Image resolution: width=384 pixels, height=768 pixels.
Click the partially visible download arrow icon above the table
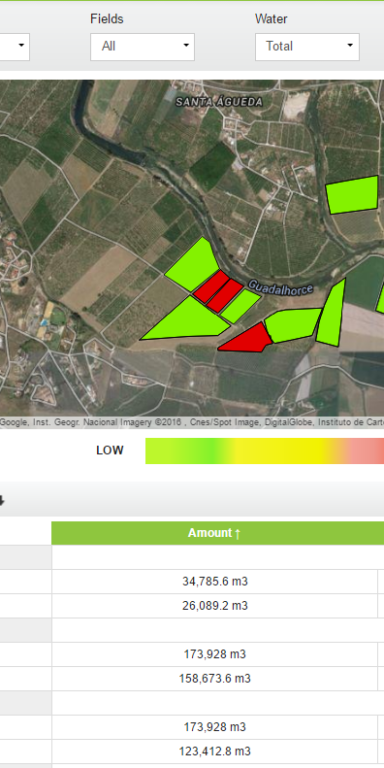[1, 501]
